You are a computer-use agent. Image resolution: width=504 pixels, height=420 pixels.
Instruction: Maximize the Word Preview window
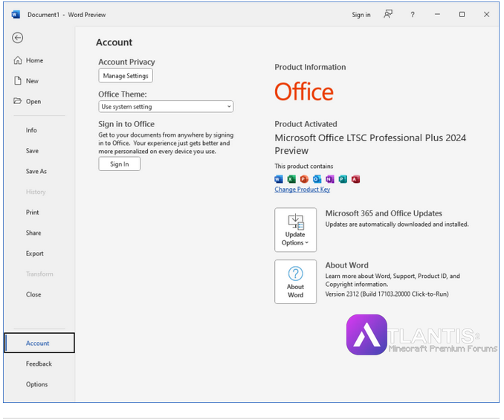(462, 14)
